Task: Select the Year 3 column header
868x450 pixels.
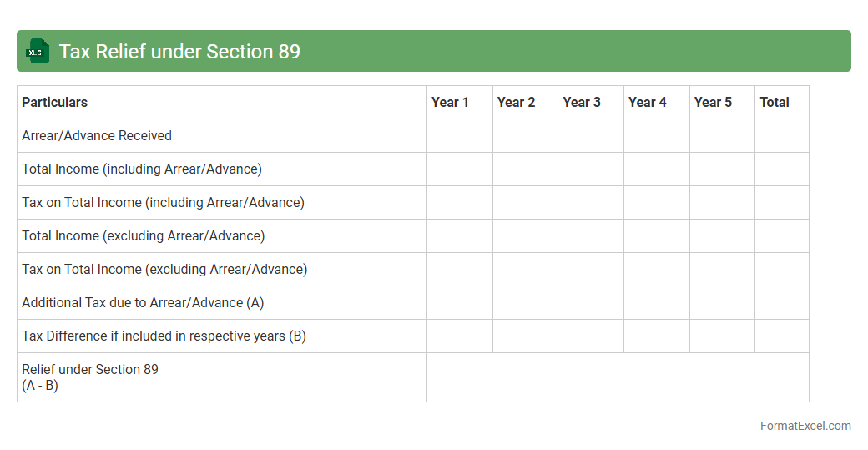Action: tap(582, 102)
